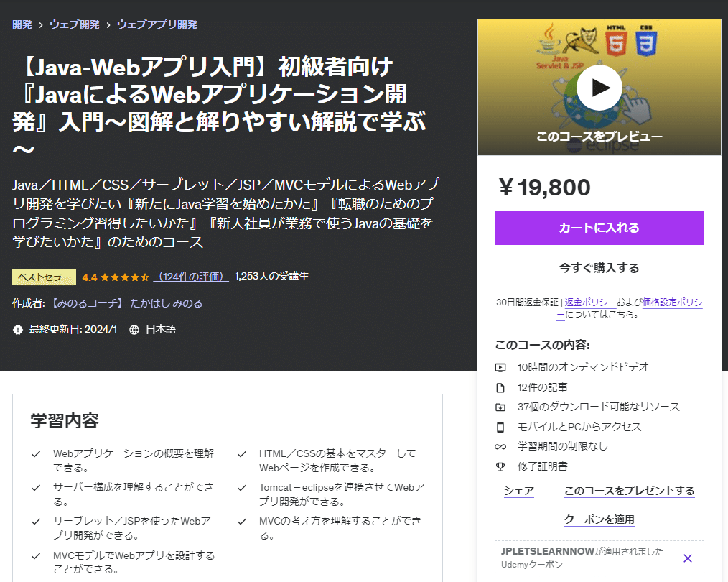The height and width of the screenshot is (582, 728).
Task: Click the 日本語 language text
Action: tap(161, 329)
